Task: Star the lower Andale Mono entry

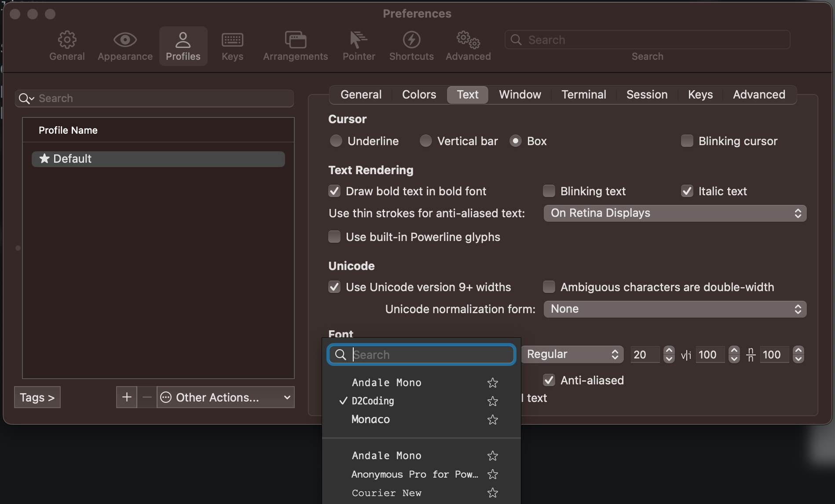Action: coord(493,456)
